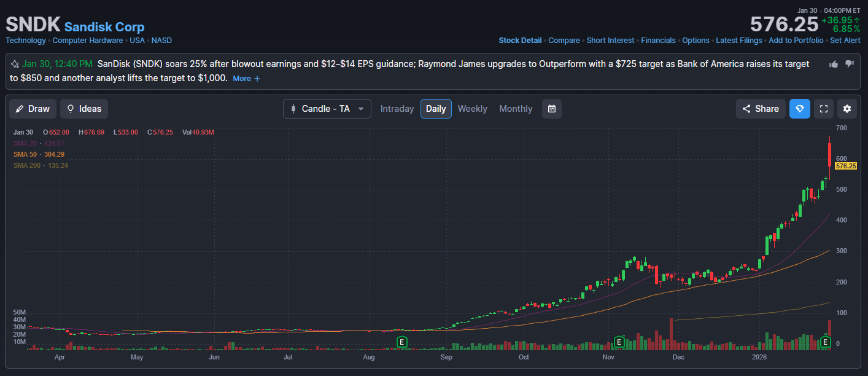The height and width of the screenshot is (376, 868).
Task: Open the Stock Detail link
Action: tap(520, 41)
